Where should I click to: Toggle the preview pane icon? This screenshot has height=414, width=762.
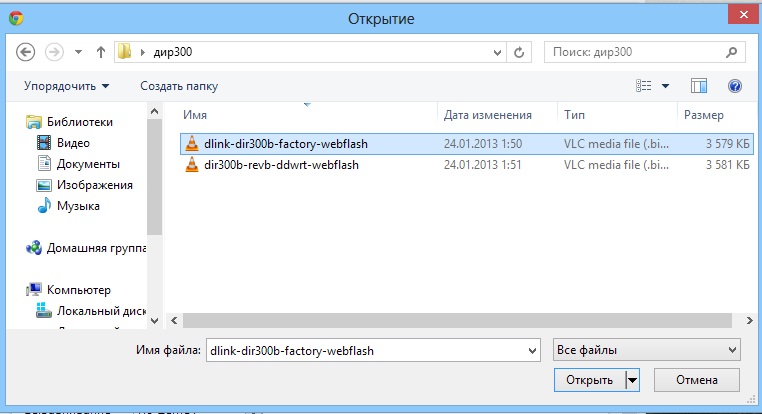tap(699, 86)
